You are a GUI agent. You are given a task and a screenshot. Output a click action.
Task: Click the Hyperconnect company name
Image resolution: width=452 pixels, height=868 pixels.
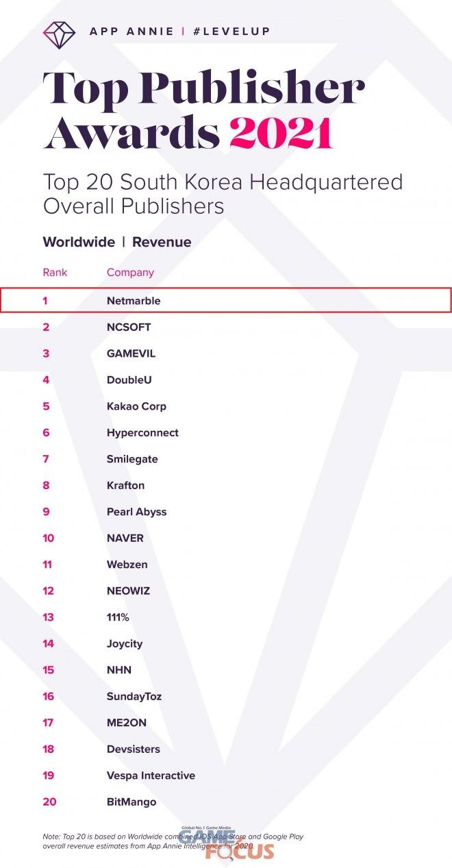[x=142, y=433]
